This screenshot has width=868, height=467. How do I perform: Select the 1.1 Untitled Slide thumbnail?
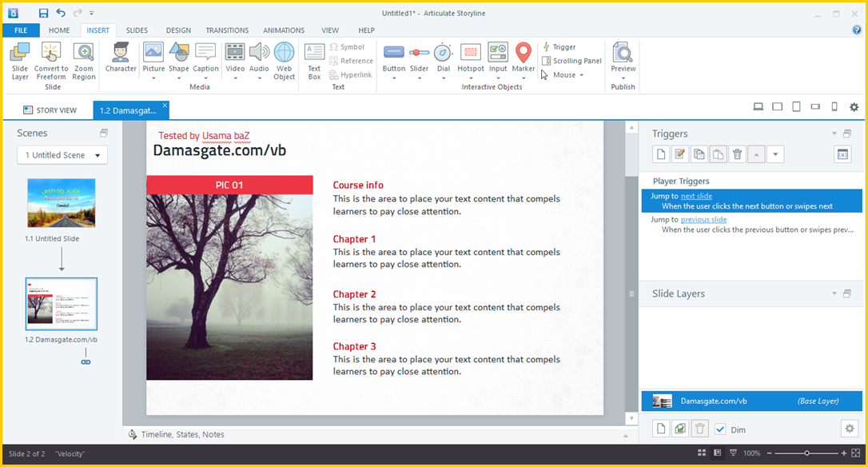pyautogui.click(x=62, y=203)
